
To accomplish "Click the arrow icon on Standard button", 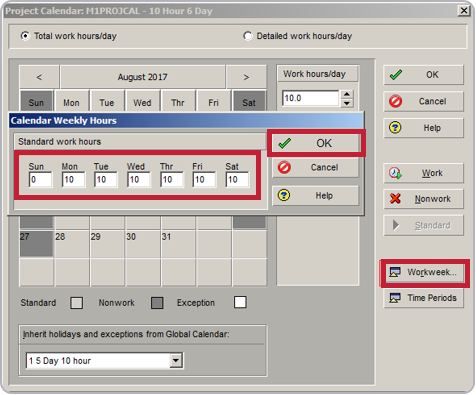I will click(396, 225).
